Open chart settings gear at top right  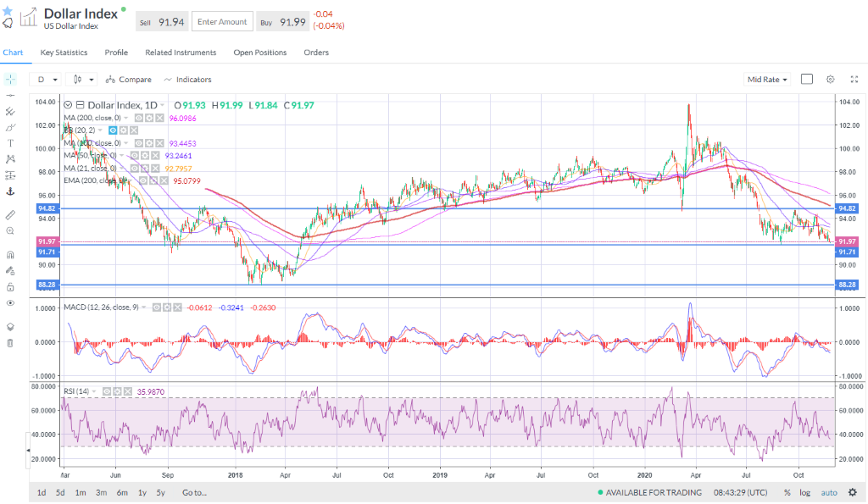coord(831,79)
